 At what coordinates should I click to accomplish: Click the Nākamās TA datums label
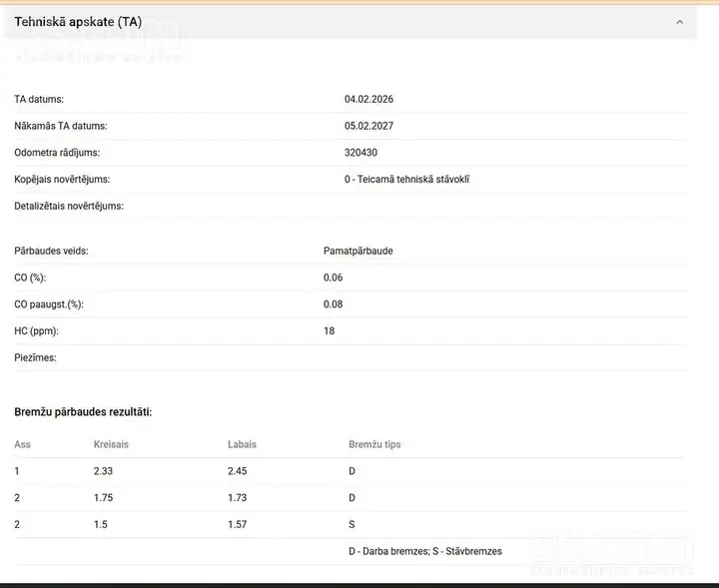pyautogui.click(x=61, y=126)
